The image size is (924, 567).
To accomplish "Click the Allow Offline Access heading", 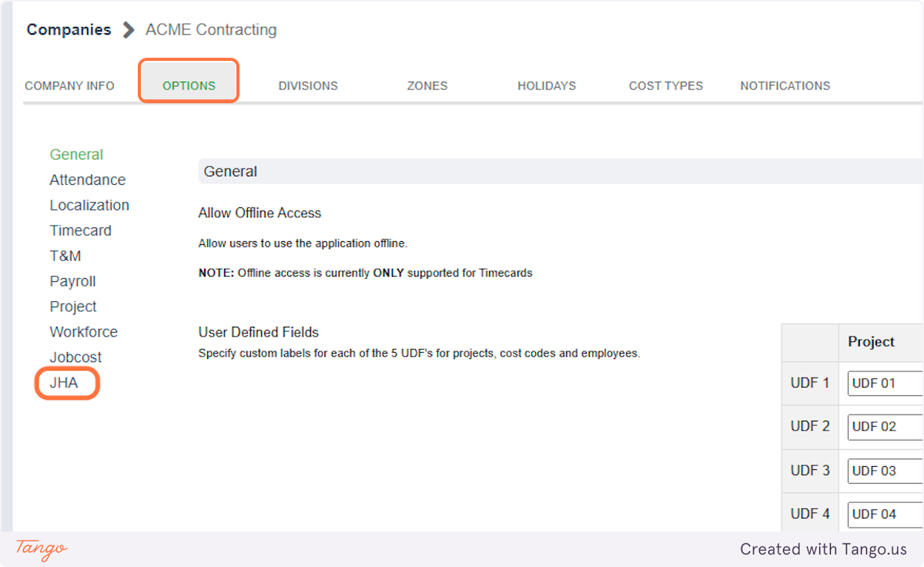I will pos(259,213).
